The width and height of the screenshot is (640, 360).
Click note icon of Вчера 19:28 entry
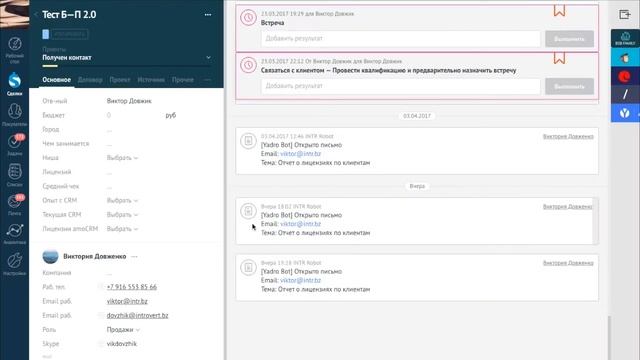(248, 268)
